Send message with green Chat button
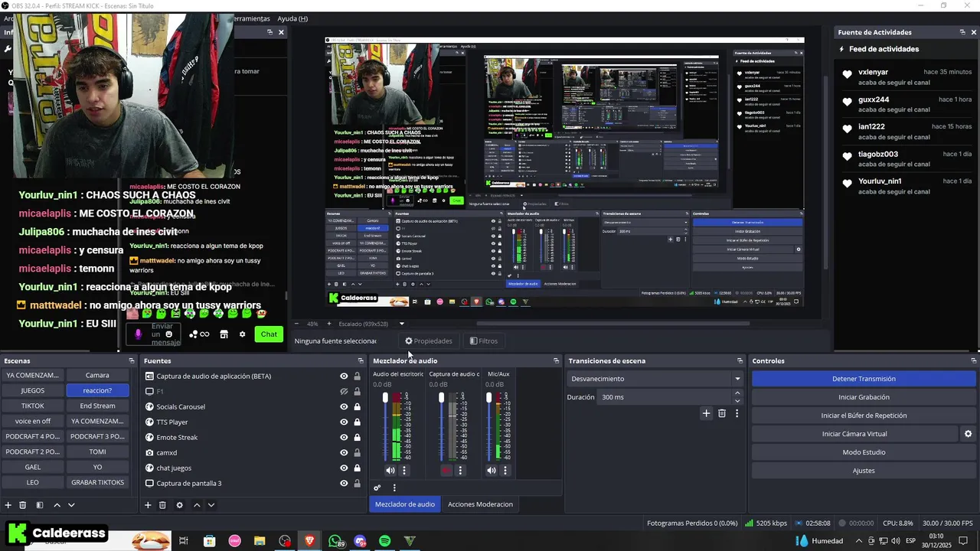Viewport: 980px width, 551px height. click(269, 334)
